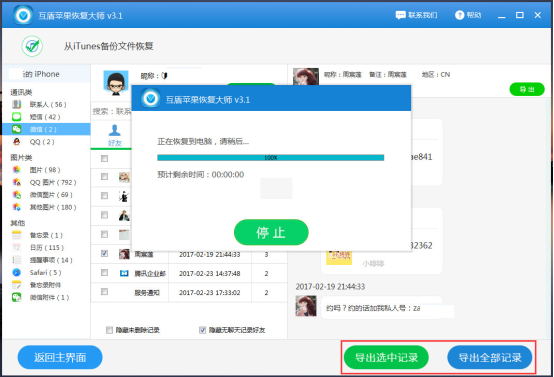Screen dimensions: 554x377
Task: Click the 返回主界面 back button
Action: point(60,357)
